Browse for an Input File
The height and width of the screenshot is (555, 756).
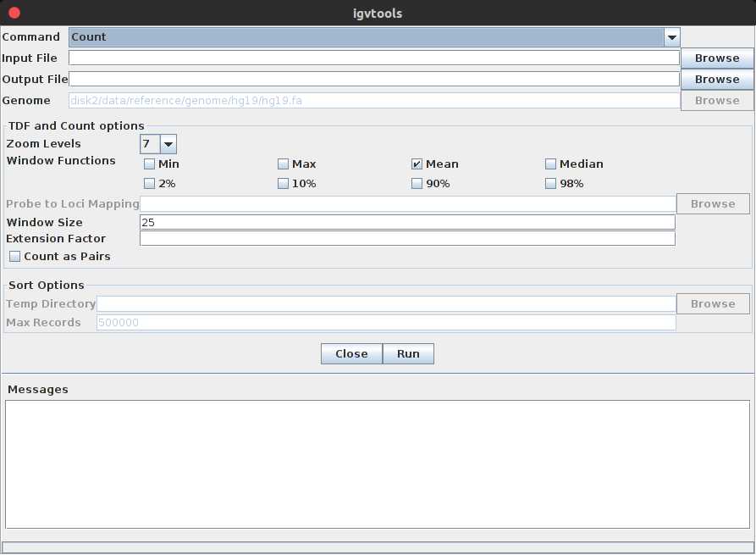[x=717, y=58]
